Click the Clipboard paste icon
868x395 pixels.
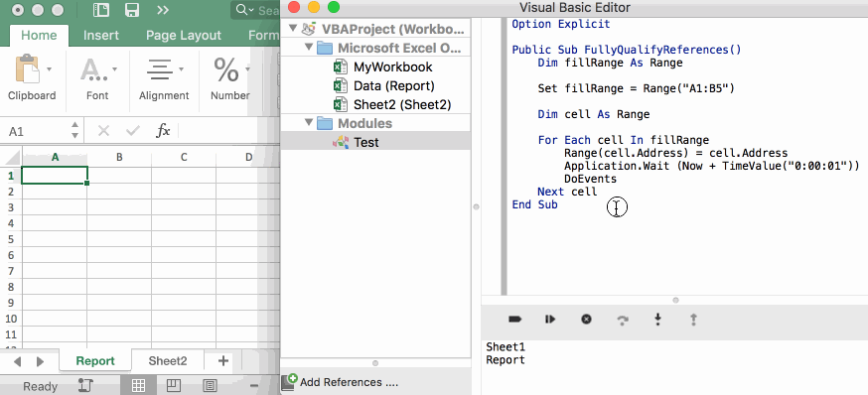pyautogui.click(x=27, y=69)
